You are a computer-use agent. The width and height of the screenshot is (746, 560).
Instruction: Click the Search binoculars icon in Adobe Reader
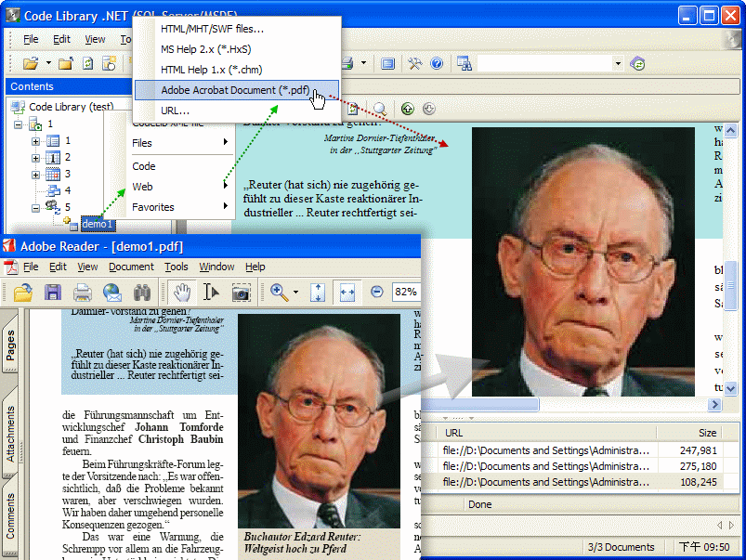click(x=142, y=293)
